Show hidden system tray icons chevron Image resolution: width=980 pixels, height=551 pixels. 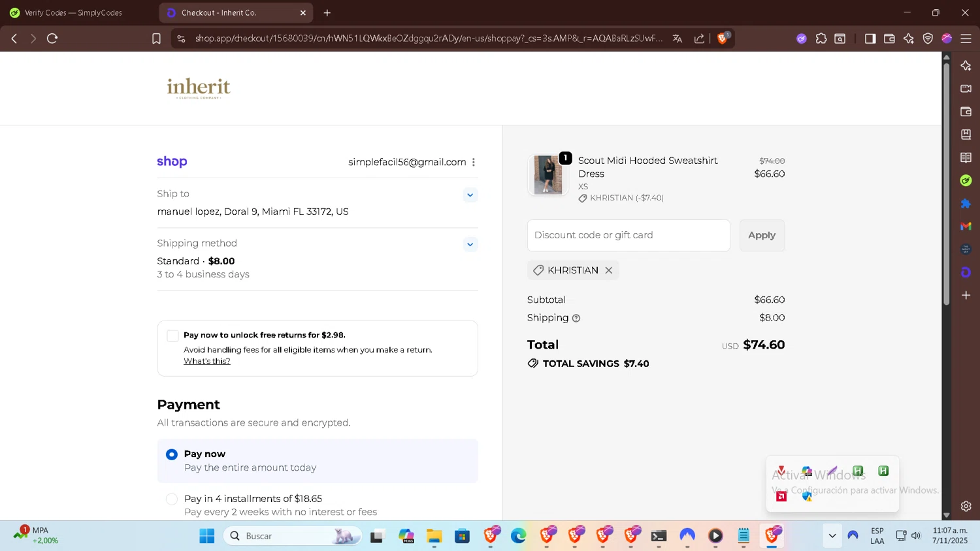click(x=832, y=536)
